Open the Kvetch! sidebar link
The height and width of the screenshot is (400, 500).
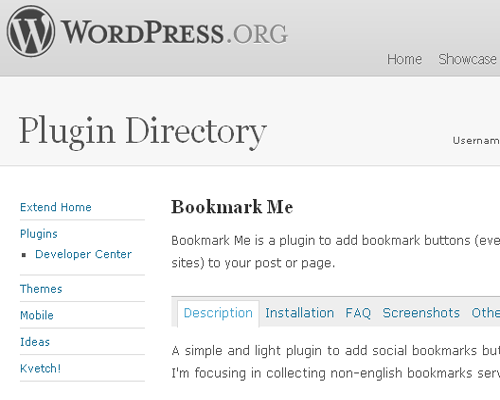coord(40,369)
